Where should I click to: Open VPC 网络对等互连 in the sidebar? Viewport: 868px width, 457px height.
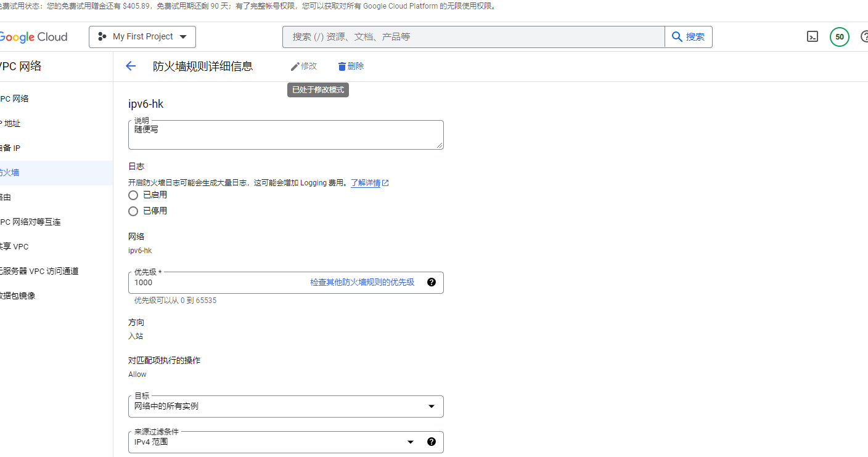[x=31, y=222]
